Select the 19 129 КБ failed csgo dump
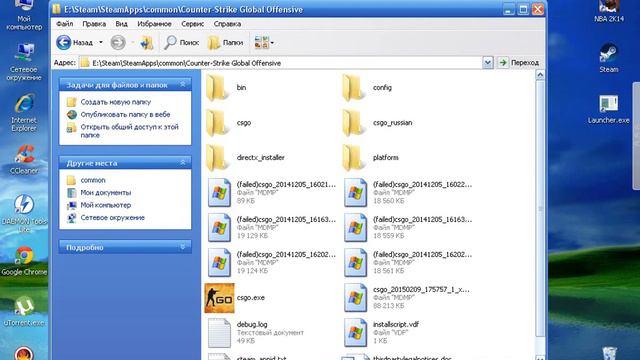Image resolution: width=640 pixels, height=360 pixels. (220, 228)
